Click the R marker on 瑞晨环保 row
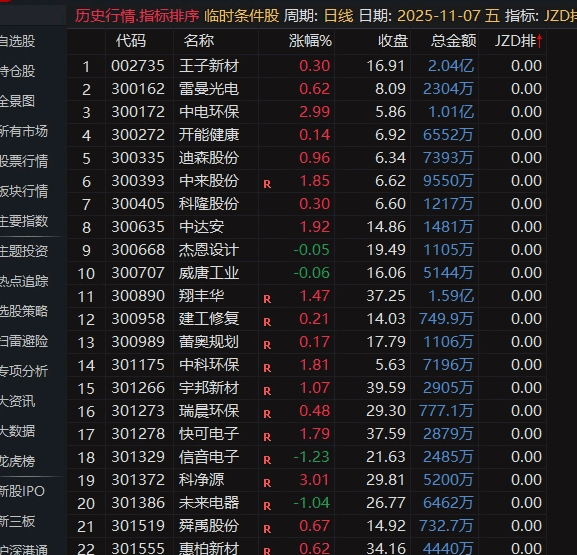The height and width of the screenshot is (555, 577). 267,414
